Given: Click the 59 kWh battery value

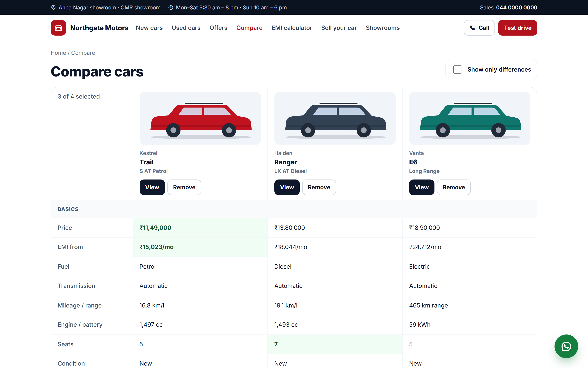Looking at the screenshot, I should click(x=420, y=324).
